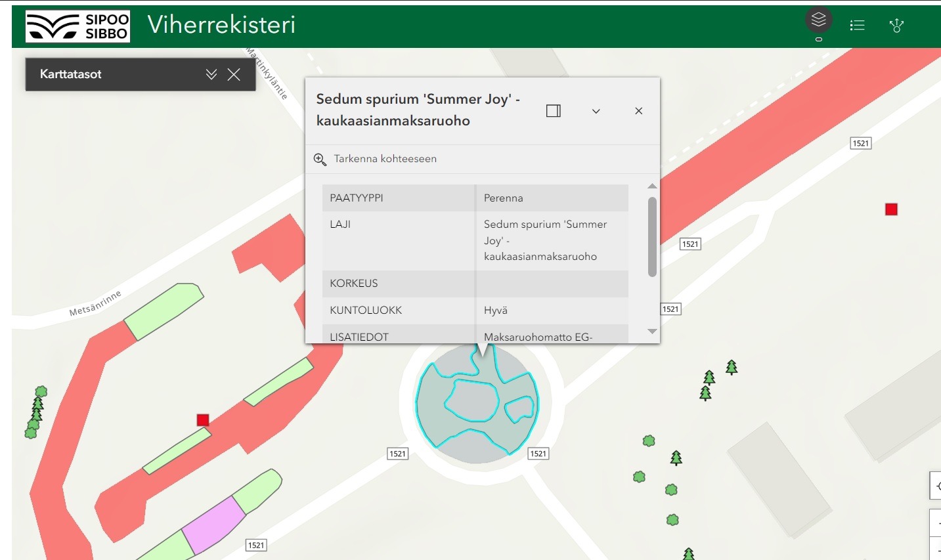Dock the popup using the side-panel icon

(554, 111)
